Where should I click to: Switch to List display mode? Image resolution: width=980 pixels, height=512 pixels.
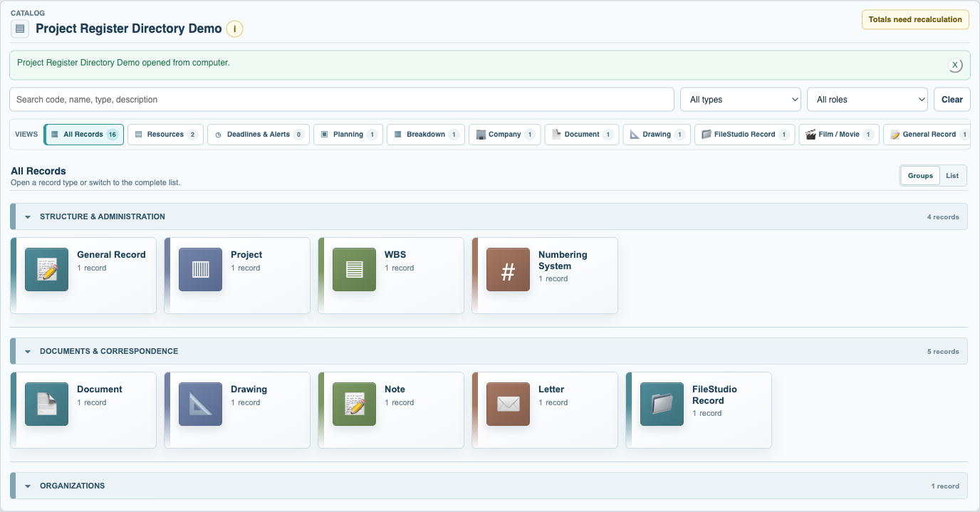click(x=952, y=176)
